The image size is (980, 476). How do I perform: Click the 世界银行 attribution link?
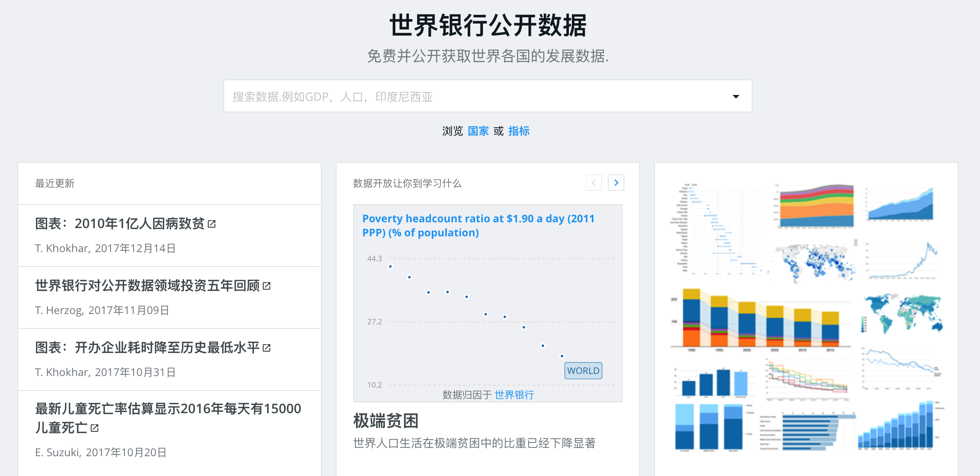[x=514, y=395]
